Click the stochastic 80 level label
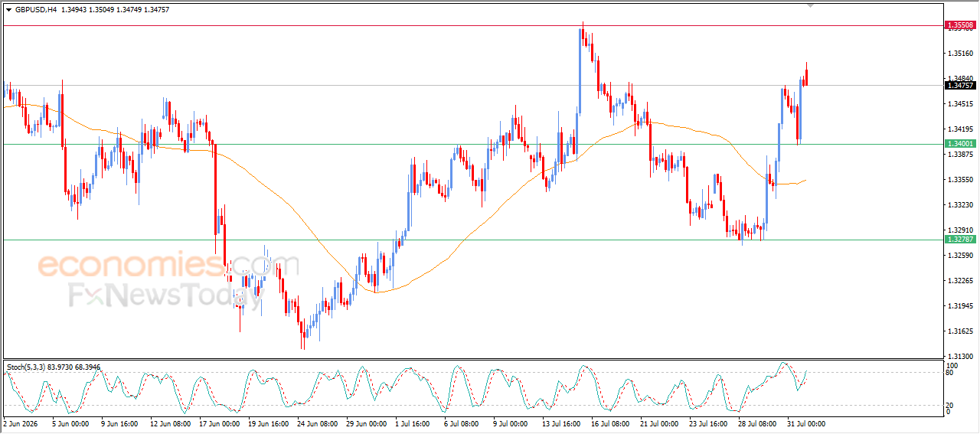Viewport: 980px width, 434px height. [949, 373]
